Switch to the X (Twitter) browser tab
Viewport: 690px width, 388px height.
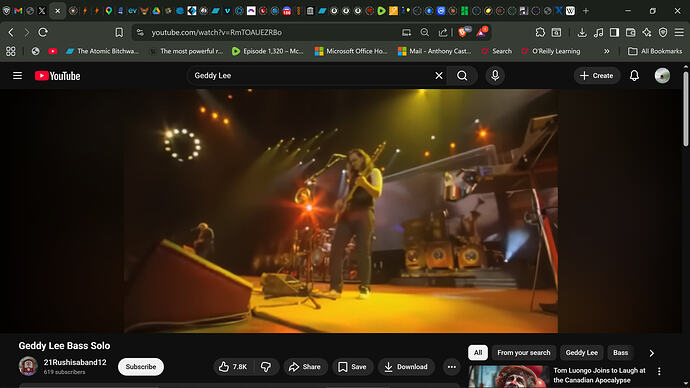42,11
